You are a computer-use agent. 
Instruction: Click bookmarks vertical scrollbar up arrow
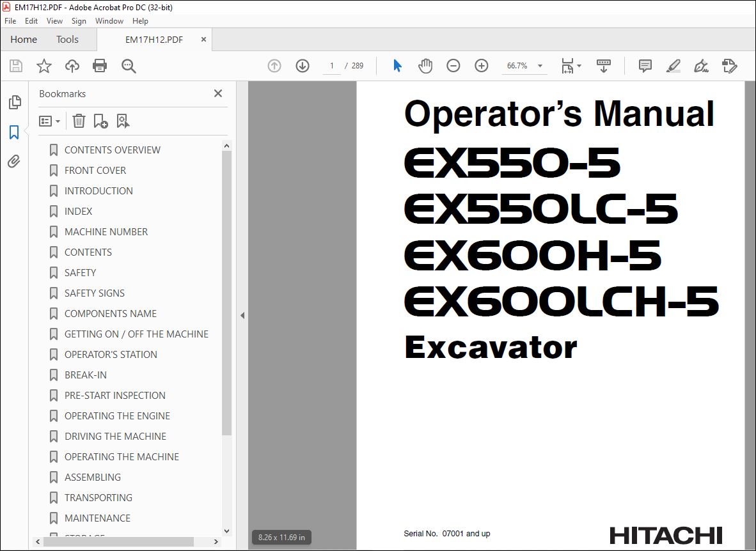pos(226,146)
